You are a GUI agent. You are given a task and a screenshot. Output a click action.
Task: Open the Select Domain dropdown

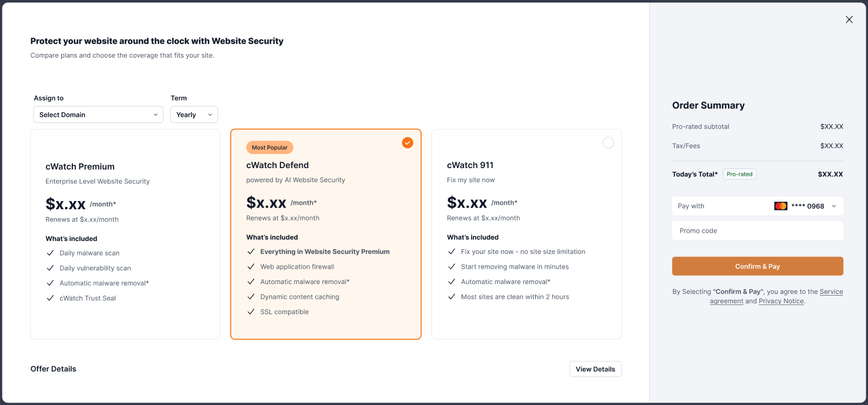(x=98, y=115)
